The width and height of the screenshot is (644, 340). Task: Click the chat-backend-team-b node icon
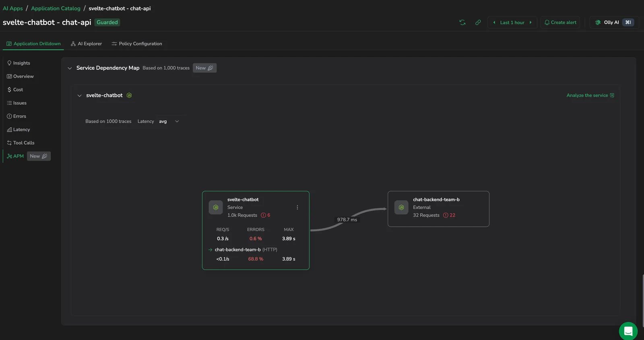pyautogui.click(x=401, y=207)
